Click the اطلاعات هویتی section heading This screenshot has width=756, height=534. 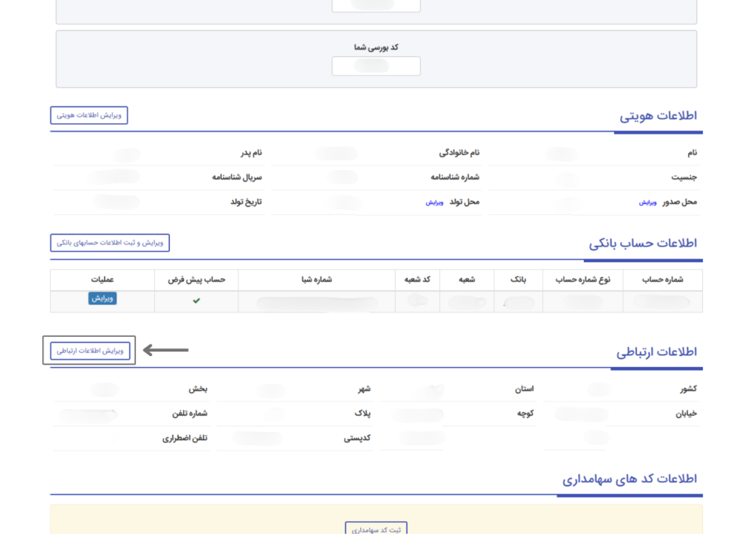(658, 116)
